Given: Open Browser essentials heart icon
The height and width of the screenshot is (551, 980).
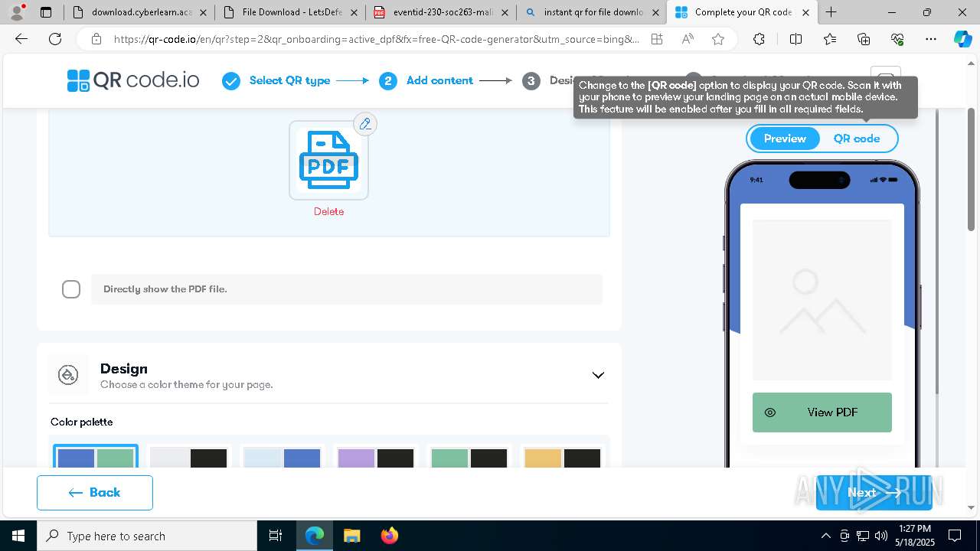Looking at the screenshot, I should 897,39.
